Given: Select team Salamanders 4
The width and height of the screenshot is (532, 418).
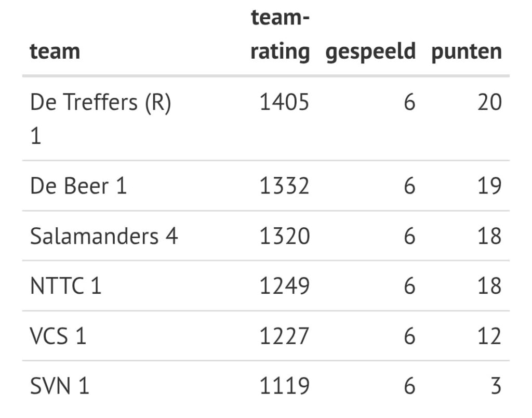Looking at the screenshot, I should 104,236.
